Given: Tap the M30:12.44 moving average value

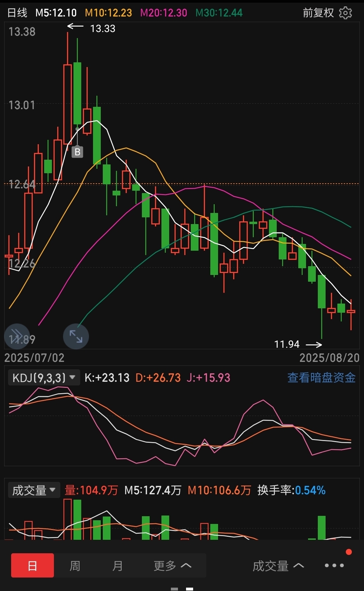Looking at the screenshot, I should [x=219, y=13].
